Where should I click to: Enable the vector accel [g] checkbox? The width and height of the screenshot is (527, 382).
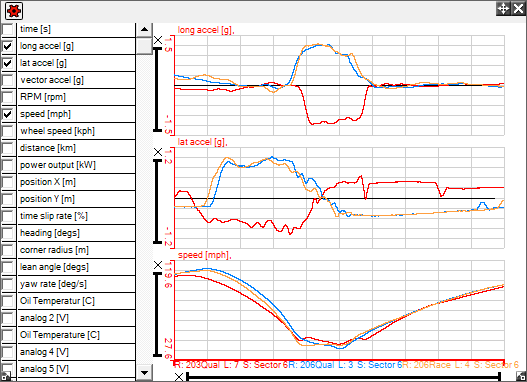tap(7, 80)
